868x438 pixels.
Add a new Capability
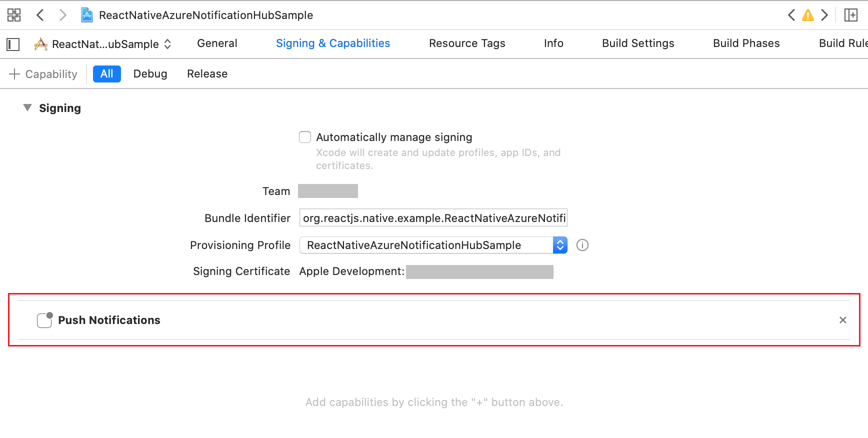click(43, 74)
